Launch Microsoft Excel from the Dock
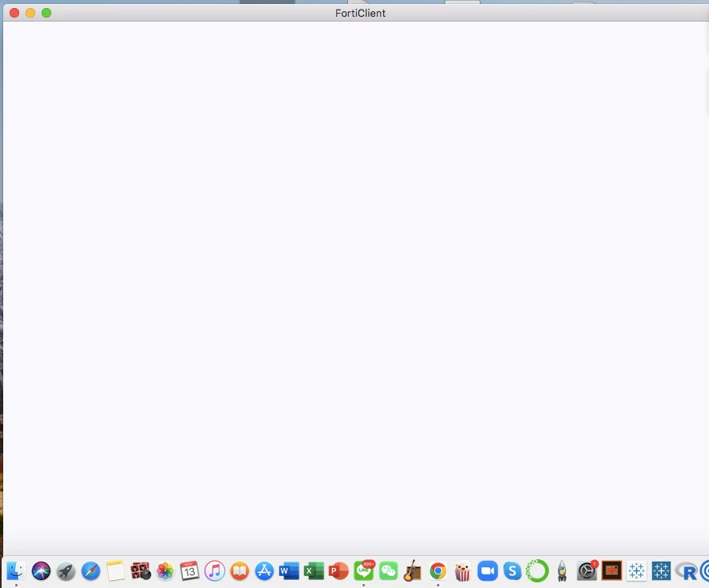 point(314,571)
